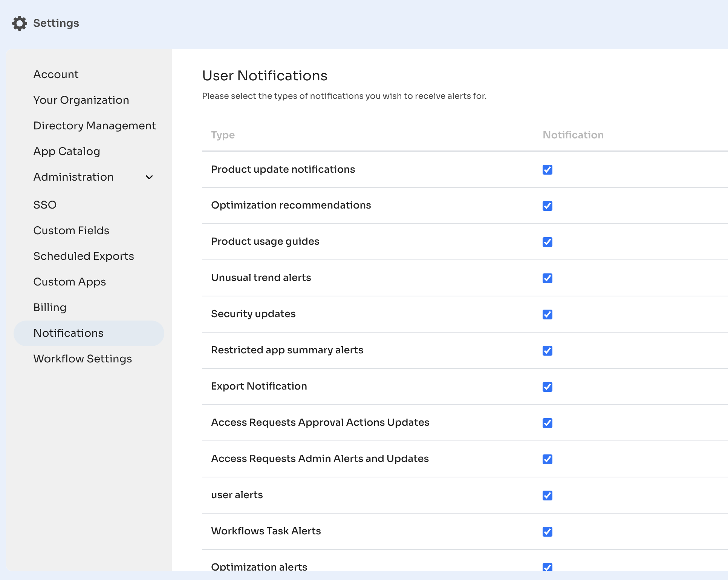Click the Settings title text

point(56,23)
